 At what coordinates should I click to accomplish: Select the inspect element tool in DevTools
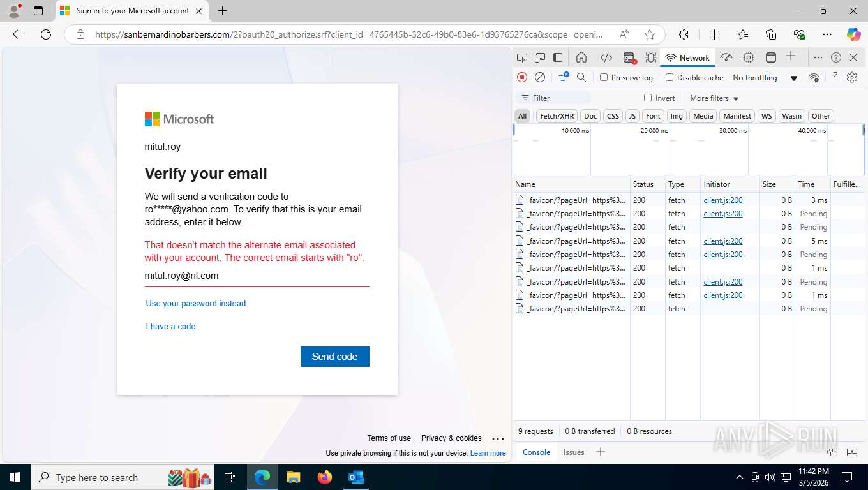tap(522, 57)
